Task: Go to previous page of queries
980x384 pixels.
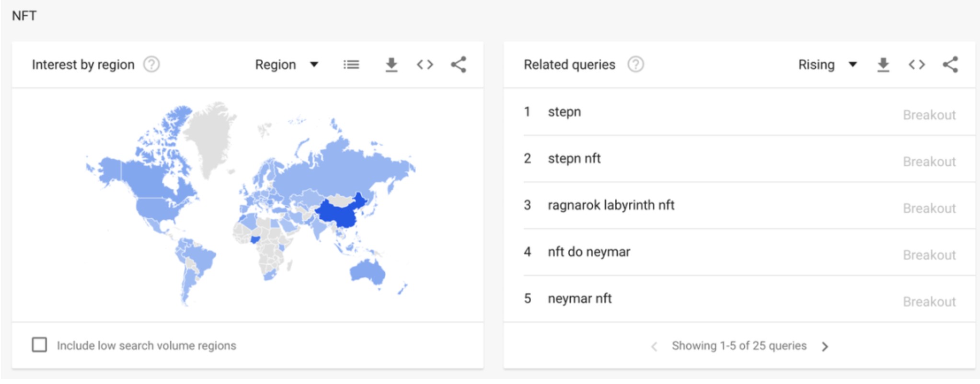Action: pyautogui.click(x=654, y=346)
